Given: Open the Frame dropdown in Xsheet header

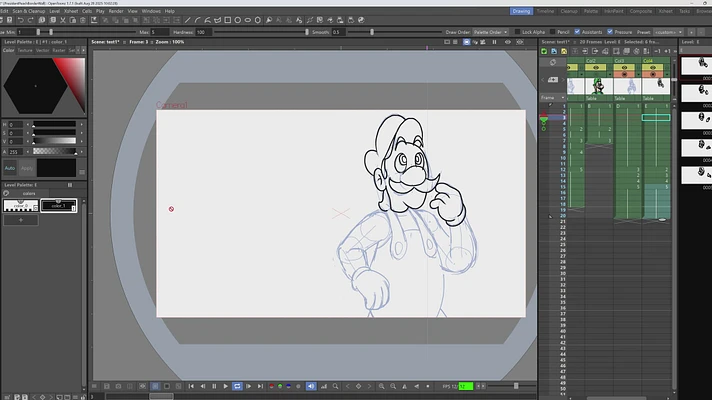Looking at the screenshot, I should point(553,98).
